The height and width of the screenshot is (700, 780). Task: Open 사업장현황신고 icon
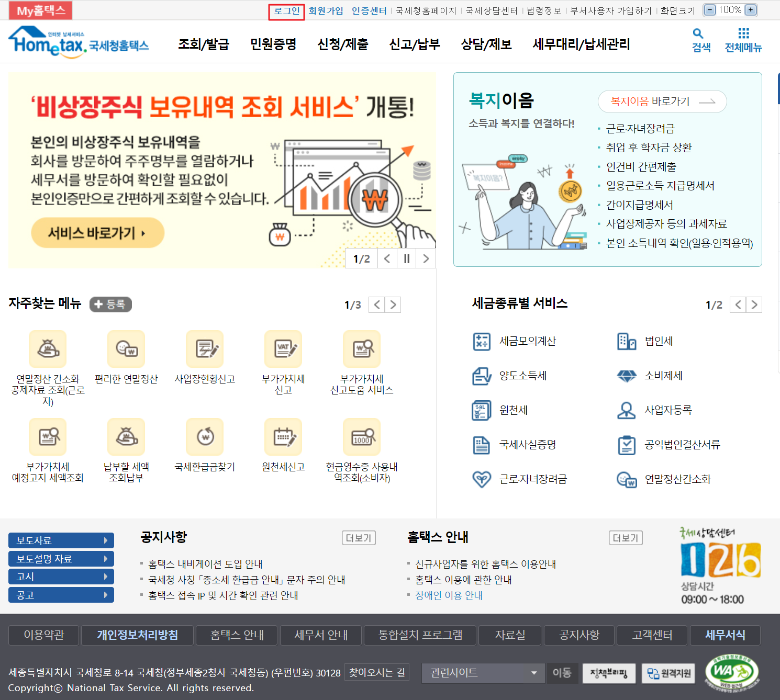tap(205, 348)
